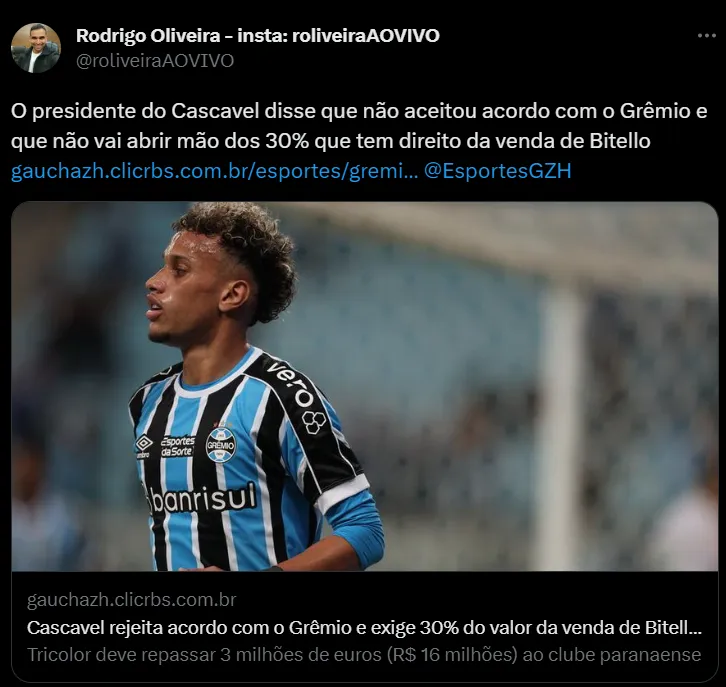Click the hexagon emblem on the sleeve

[314, 422]
